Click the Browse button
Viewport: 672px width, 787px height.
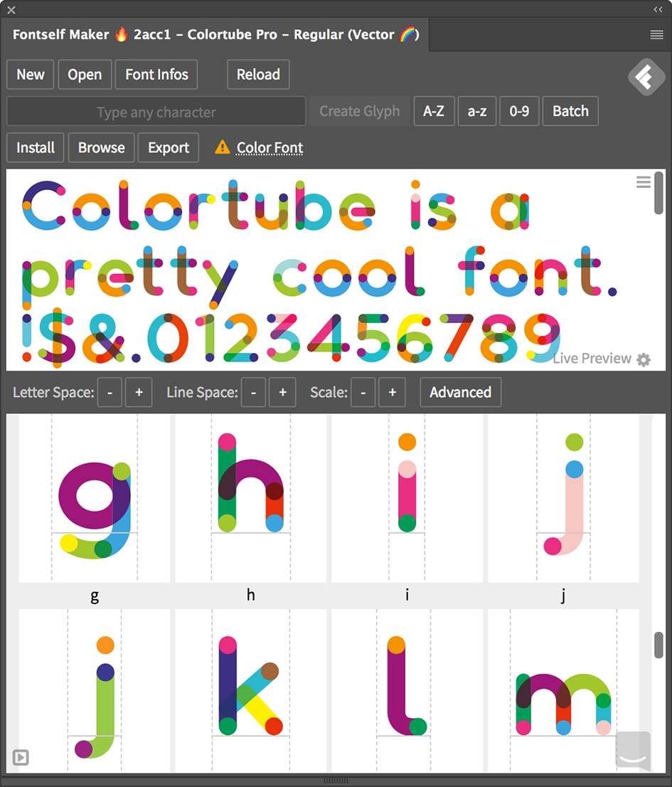click(x=101, y=147)
